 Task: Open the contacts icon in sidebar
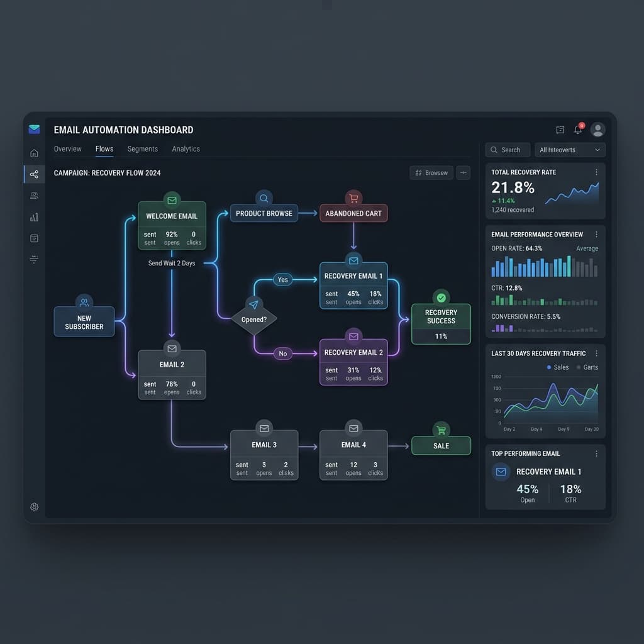pos(34,196)
